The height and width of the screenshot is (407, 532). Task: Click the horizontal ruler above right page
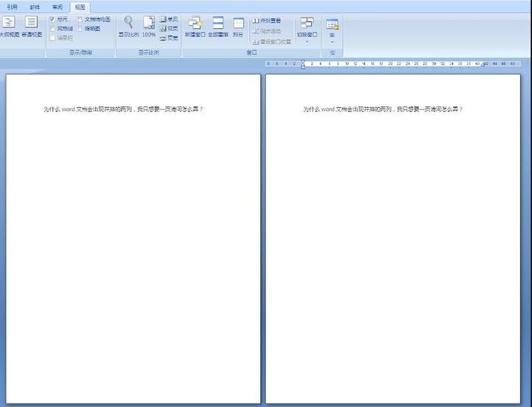pyautogui.click(x=393, y=64)
